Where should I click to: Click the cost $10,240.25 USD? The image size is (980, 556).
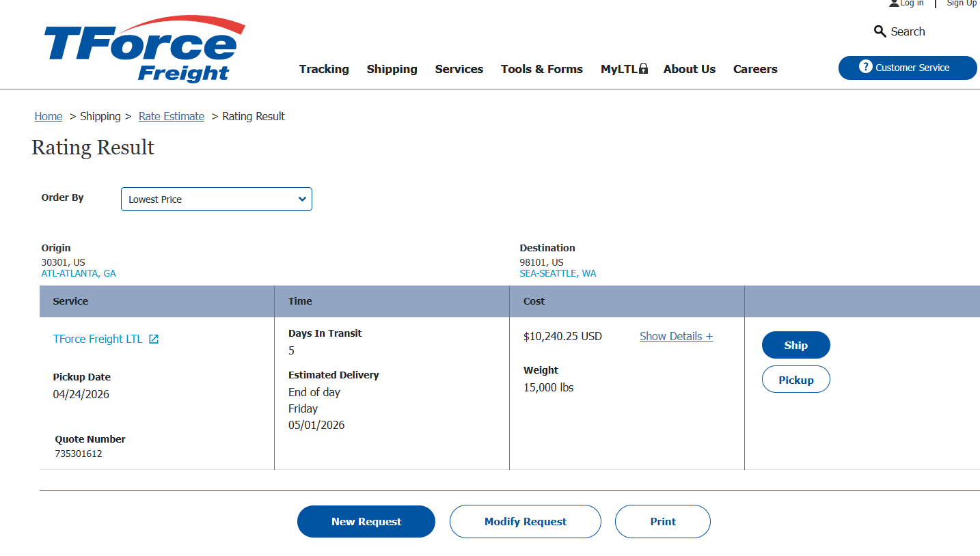coord(562,336)
